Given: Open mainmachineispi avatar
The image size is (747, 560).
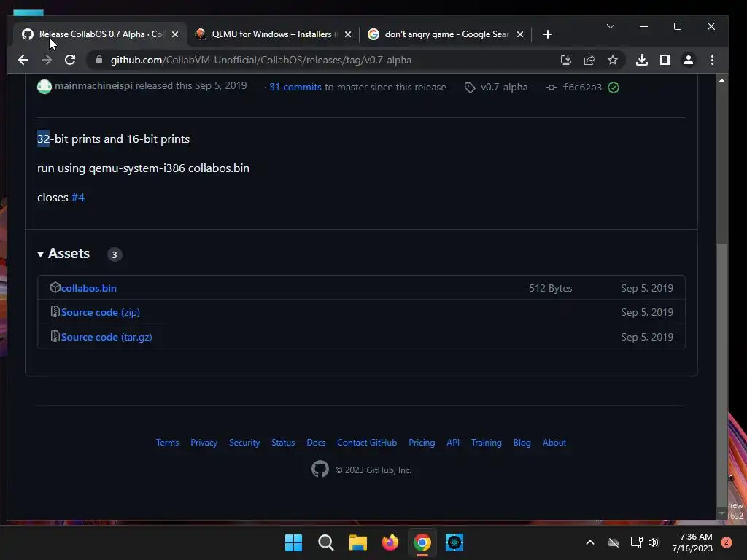Looking at the screenshot, I should point(44,87).
